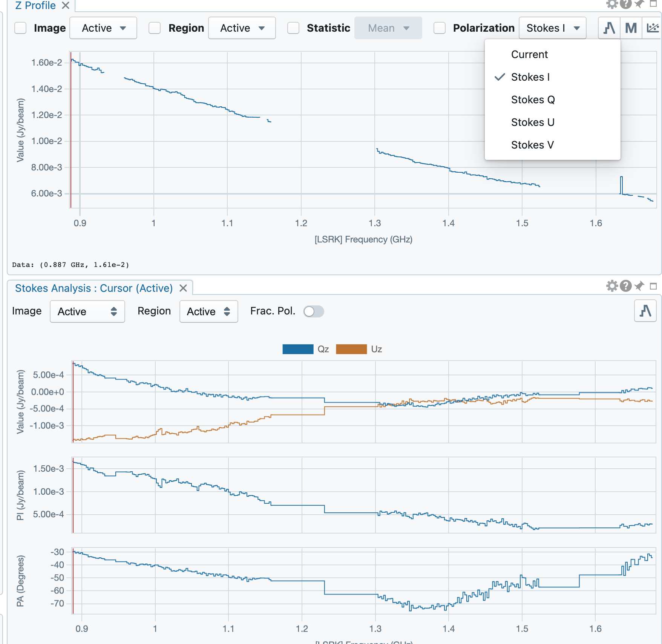
Task: Detach the Z Profile widget into floating window
Action: 652,4
